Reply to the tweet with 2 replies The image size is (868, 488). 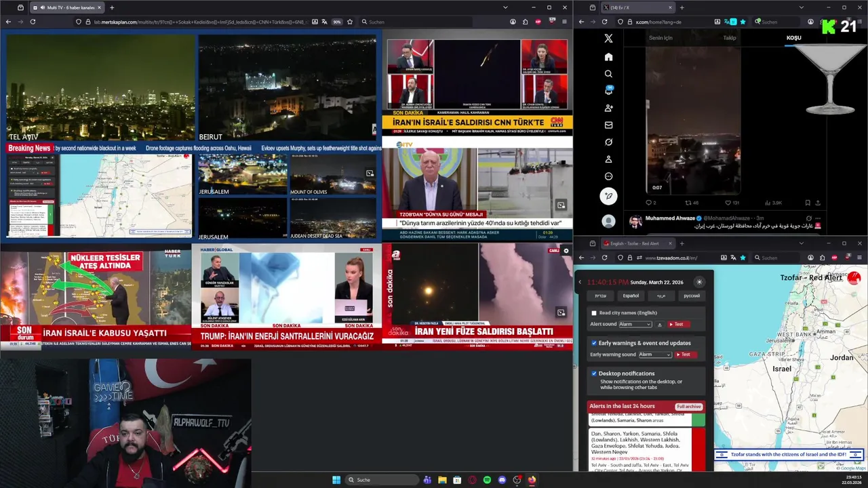[x=651, y=203]
